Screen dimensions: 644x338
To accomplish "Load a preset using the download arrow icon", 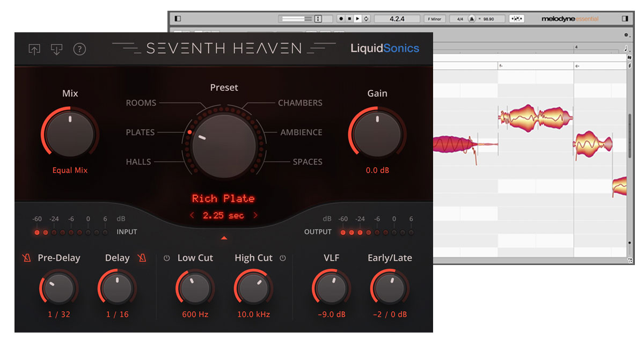I will point(57,49).
